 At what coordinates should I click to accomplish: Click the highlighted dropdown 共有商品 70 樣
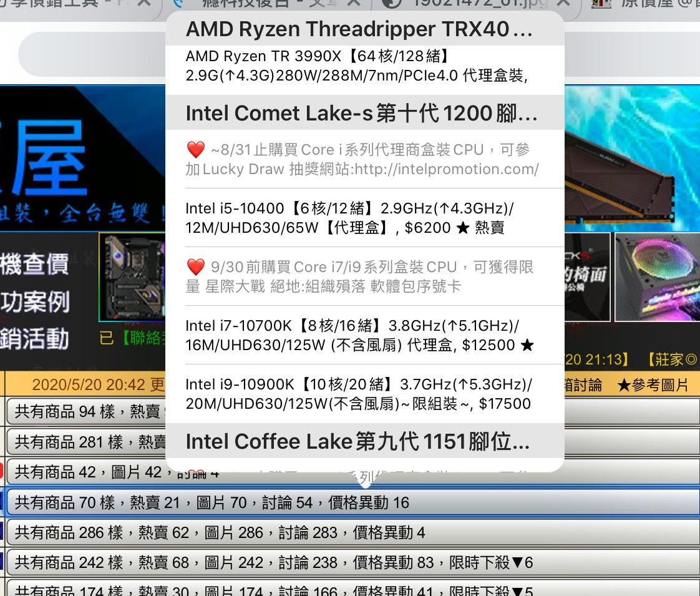[x=352, y=502]
